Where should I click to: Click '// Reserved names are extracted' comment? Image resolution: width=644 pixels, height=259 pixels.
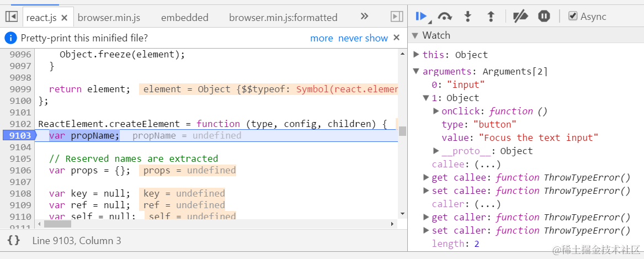click(134, 158)
